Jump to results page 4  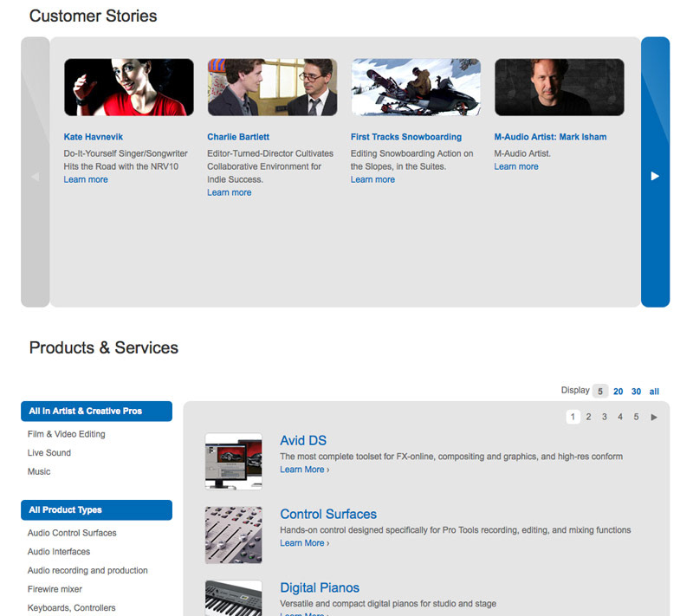(620, 417)
